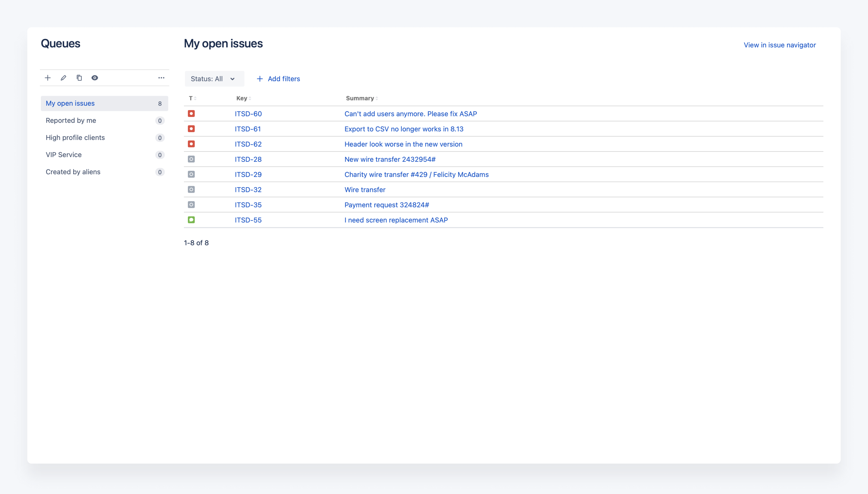The image size is (868, 494).
Task: Click the red issue type icon for ITSD-60
Action: [192, 114]
